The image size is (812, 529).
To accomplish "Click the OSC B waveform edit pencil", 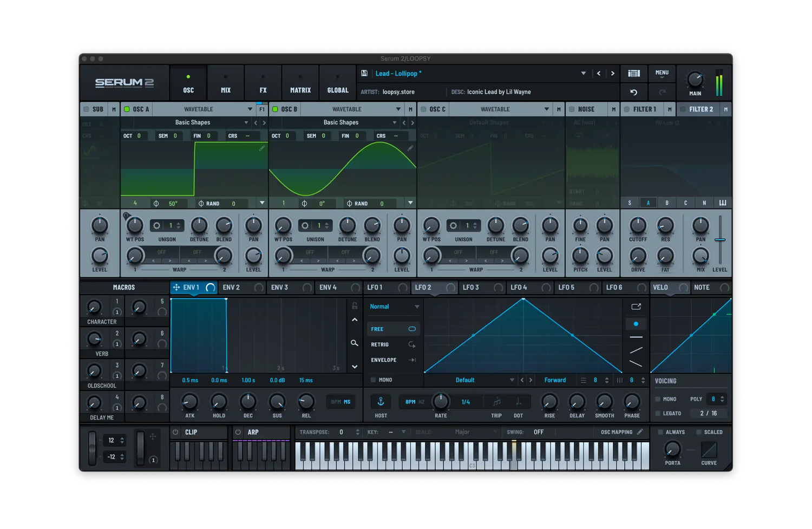I will pyautogui.click(x=410, y=148).
